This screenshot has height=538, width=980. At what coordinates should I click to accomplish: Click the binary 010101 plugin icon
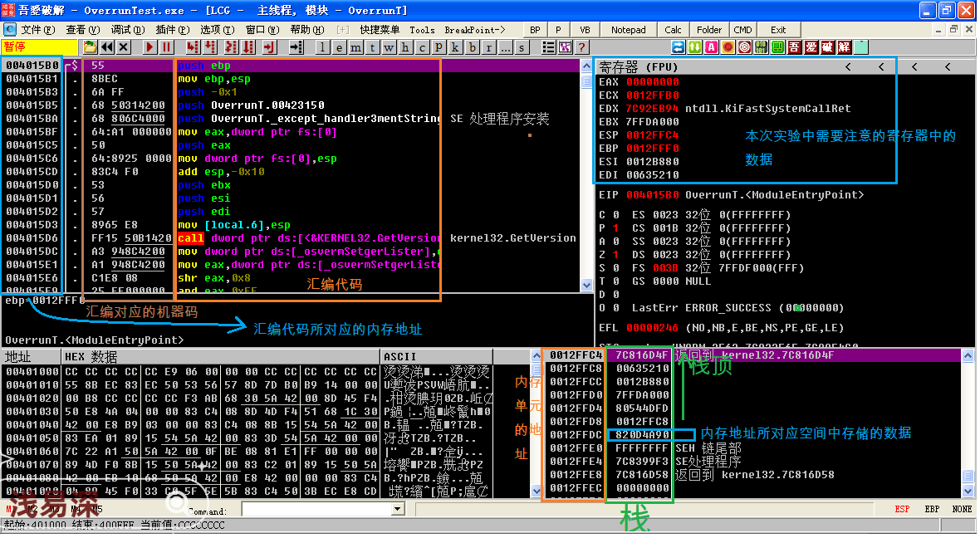click(x=762, y=46)
